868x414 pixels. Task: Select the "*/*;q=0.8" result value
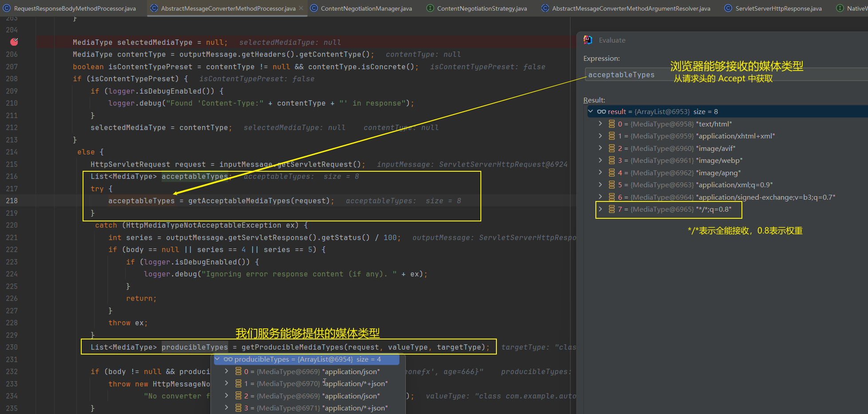713,209
